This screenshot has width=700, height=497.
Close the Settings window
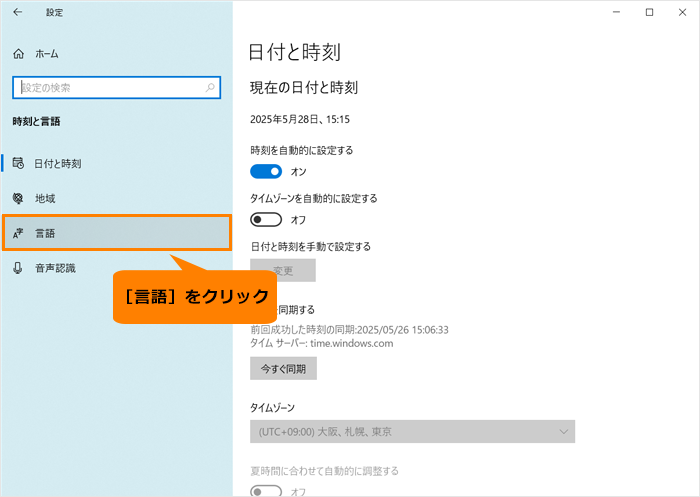683,12
